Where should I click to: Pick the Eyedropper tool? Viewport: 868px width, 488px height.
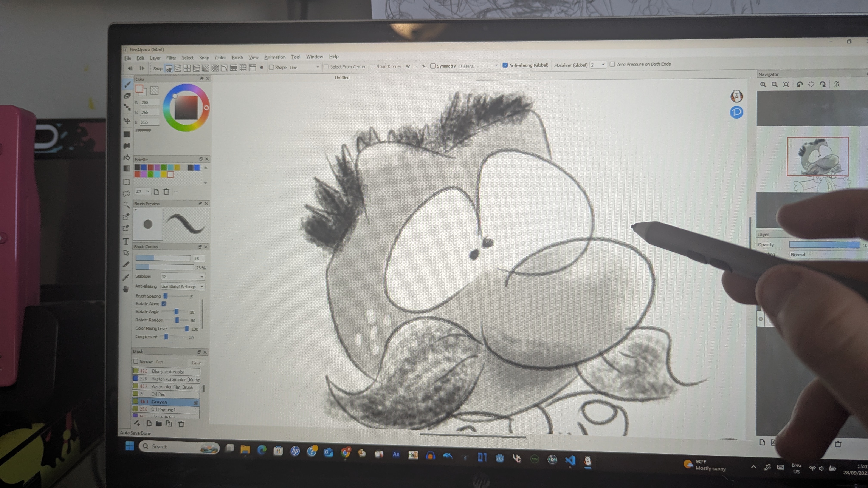pos(126,277)
